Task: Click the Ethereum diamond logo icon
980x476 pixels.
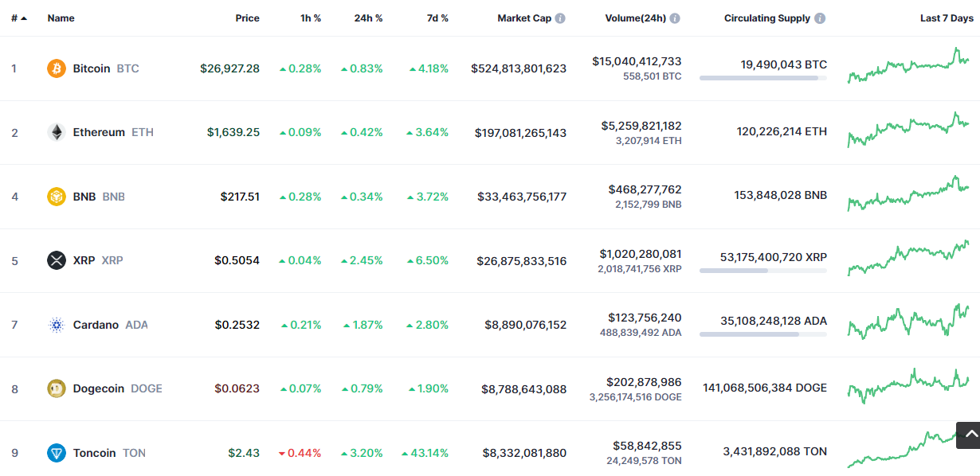Action: (56, 132)
